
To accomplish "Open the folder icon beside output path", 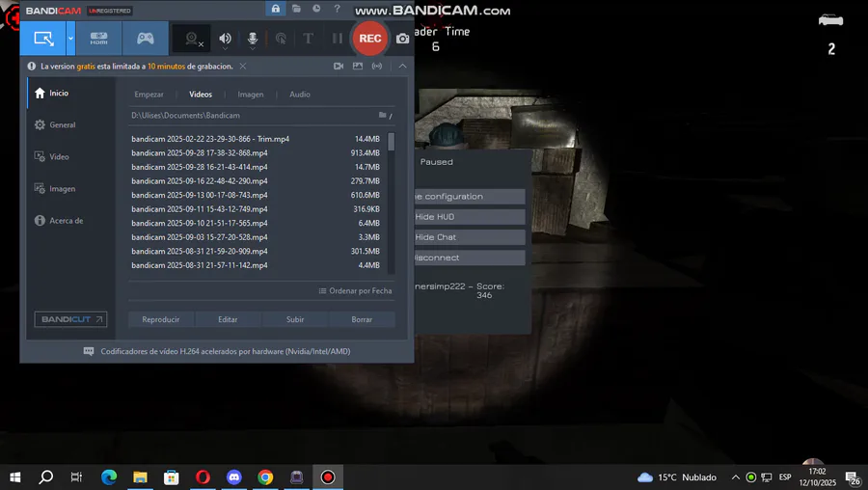I will pos(383,115).
